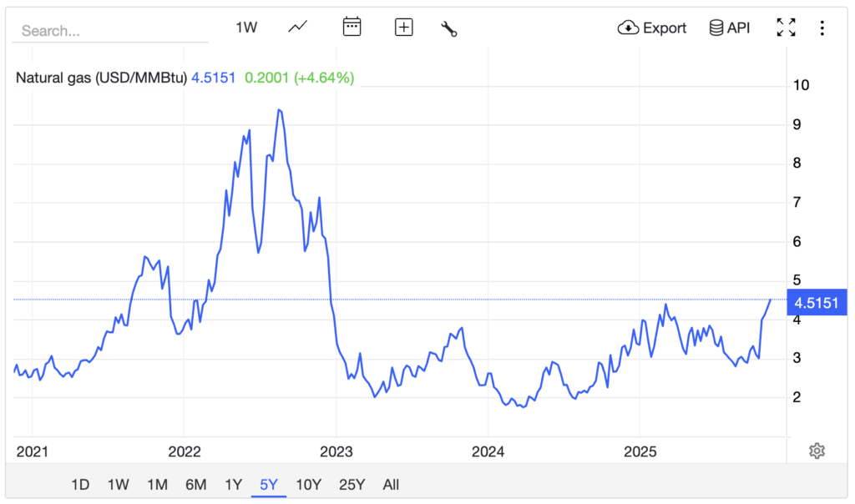Open the chart type line icon
Image resolution: width=855 pixels, height=504 pixels.
(x=298, y=28)
